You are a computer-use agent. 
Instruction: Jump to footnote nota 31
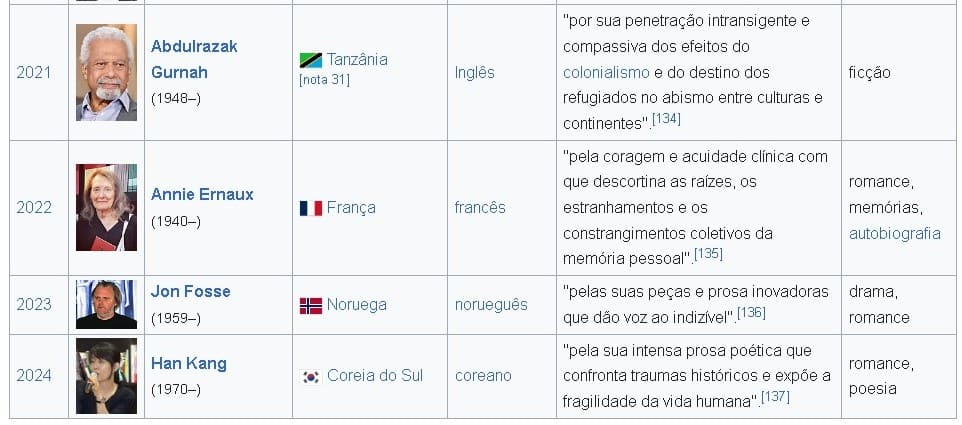(x=324, y=80)
